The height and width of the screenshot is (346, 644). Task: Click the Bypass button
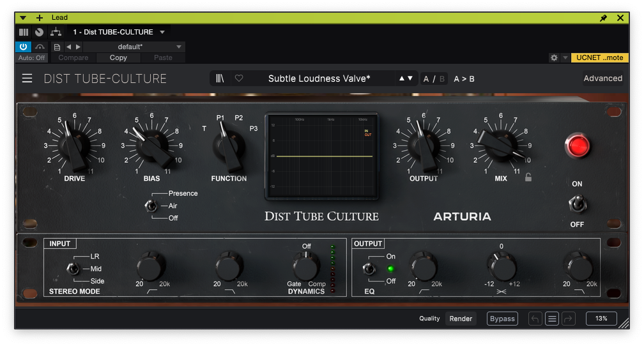tap(502, 319)
